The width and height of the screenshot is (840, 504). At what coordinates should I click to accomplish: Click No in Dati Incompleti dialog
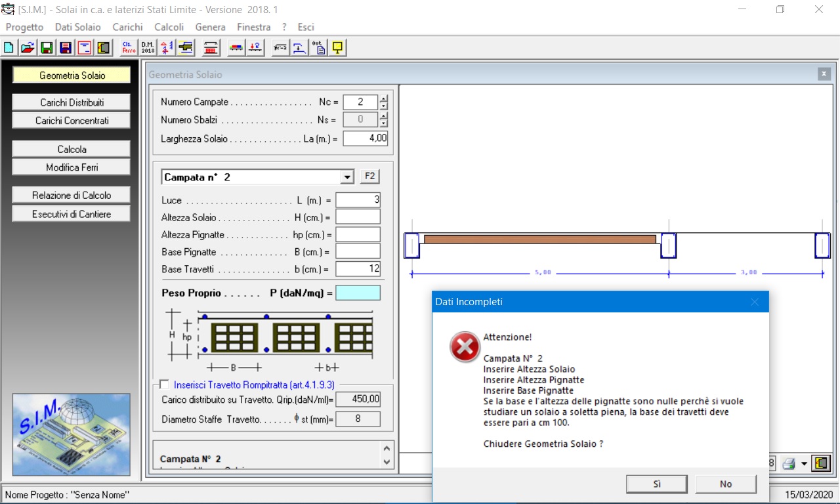pyautogui.click(x=726, y=484)
